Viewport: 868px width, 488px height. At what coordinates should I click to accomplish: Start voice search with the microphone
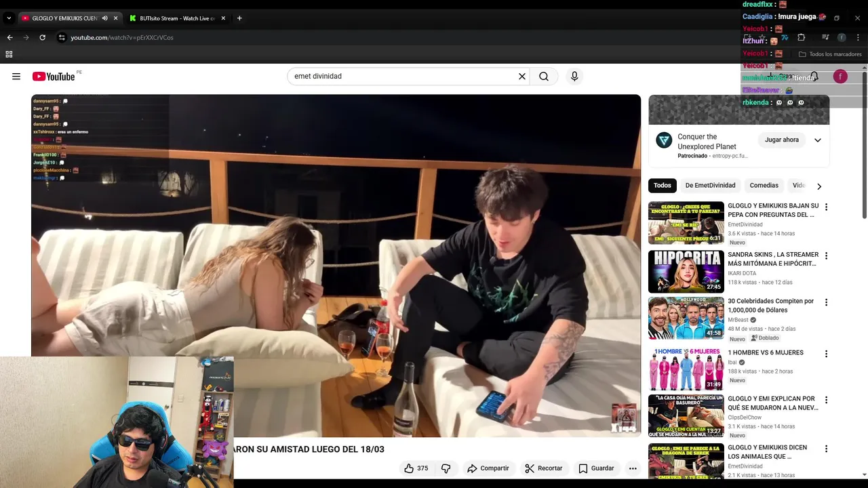(574, 77)
